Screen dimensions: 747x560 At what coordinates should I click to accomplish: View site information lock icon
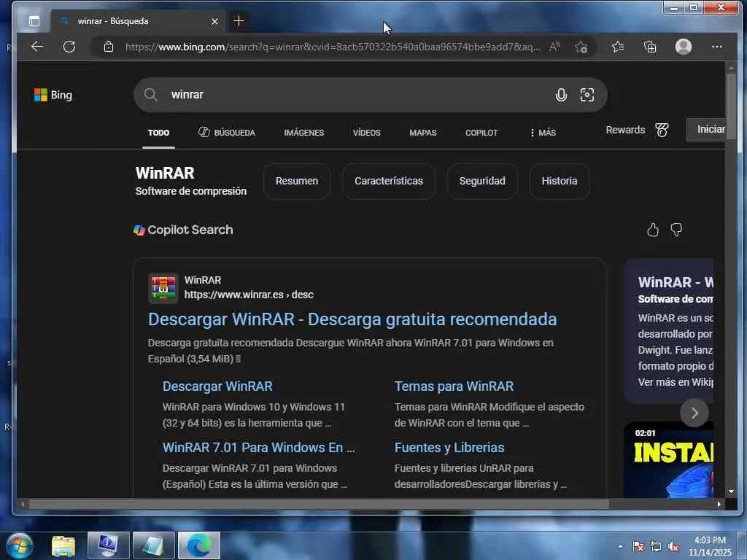pos(109,47)
